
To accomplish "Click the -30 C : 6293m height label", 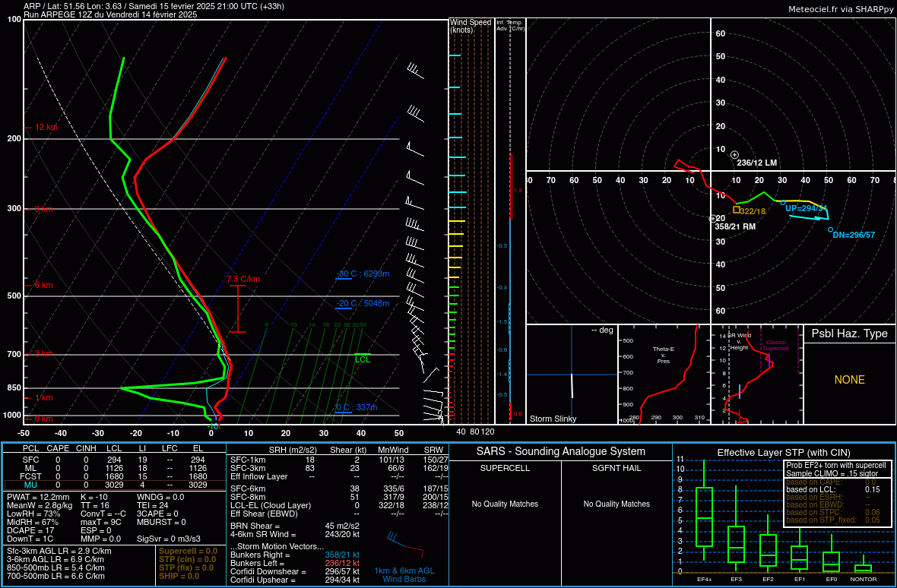I will point(362,273).
